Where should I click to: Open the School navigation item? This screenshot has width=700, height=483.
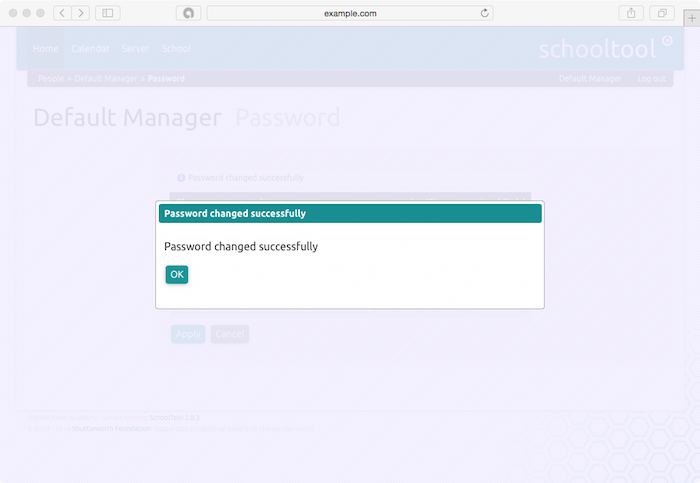pyautogui.click(x=176, y=49)
